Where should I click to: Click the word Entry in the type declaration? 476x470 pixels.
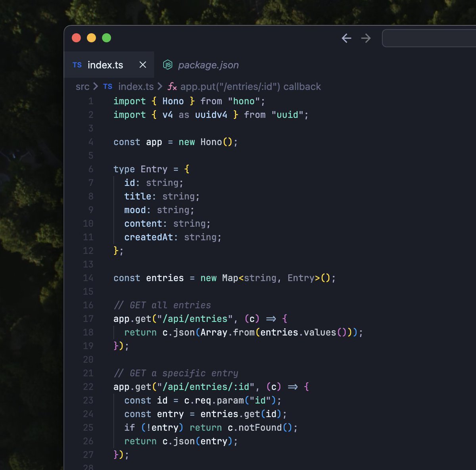click(154, 169)
